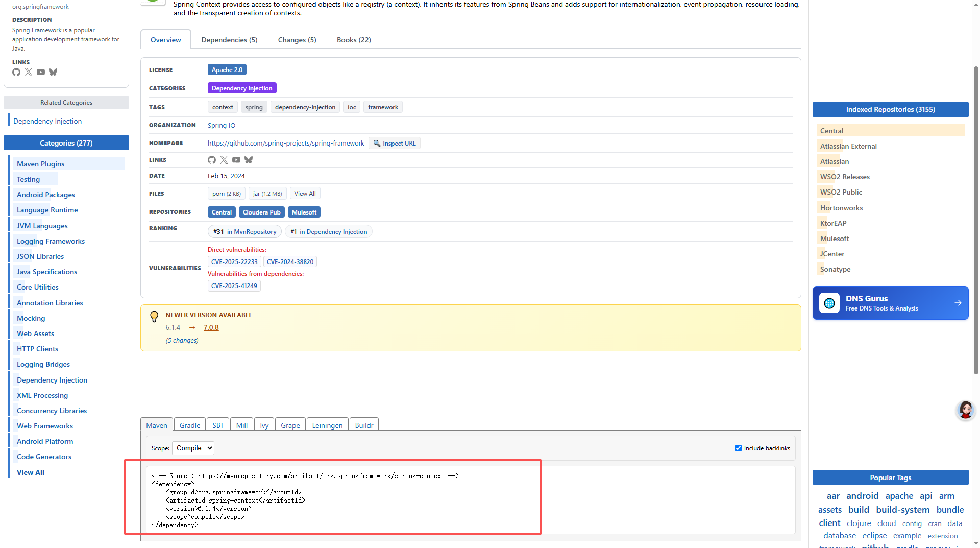Click the lightbulb newer version icon
Image resolution: width=980 pixels, height=548 pixels.
click(x=154, y=317)
